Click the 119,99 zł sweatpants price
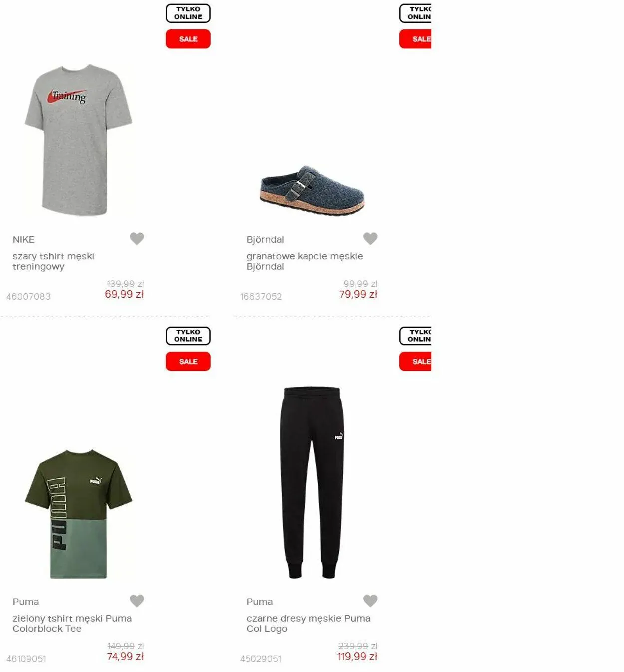The image size is (624, 672). [x=357, y=657]
